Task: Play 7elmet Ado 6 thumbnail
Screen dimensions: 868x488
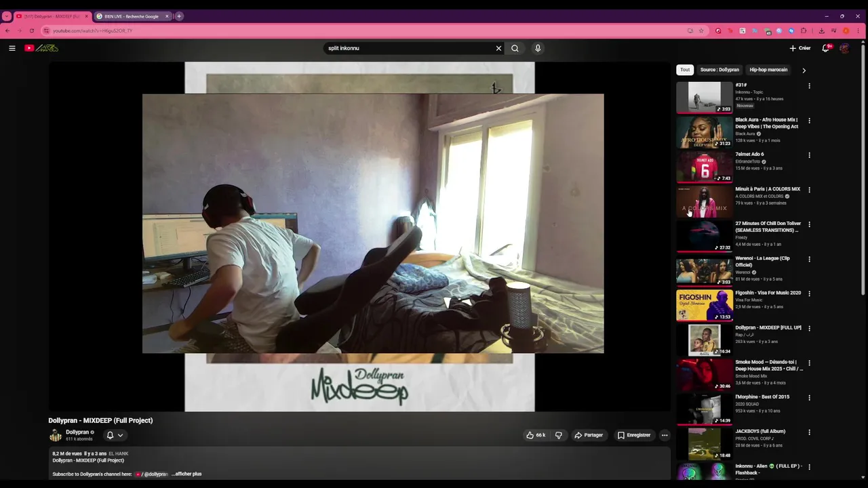Action: coord(705,167)
